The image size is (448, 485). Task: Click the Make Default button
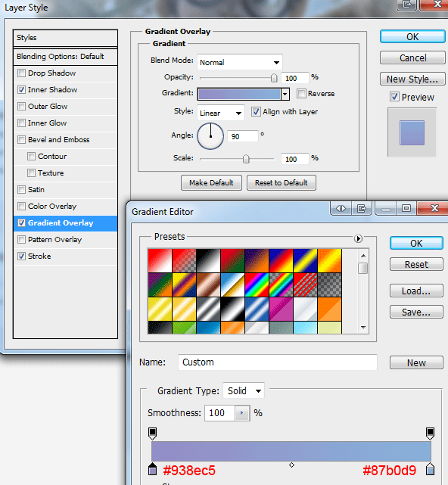[211, 183]
